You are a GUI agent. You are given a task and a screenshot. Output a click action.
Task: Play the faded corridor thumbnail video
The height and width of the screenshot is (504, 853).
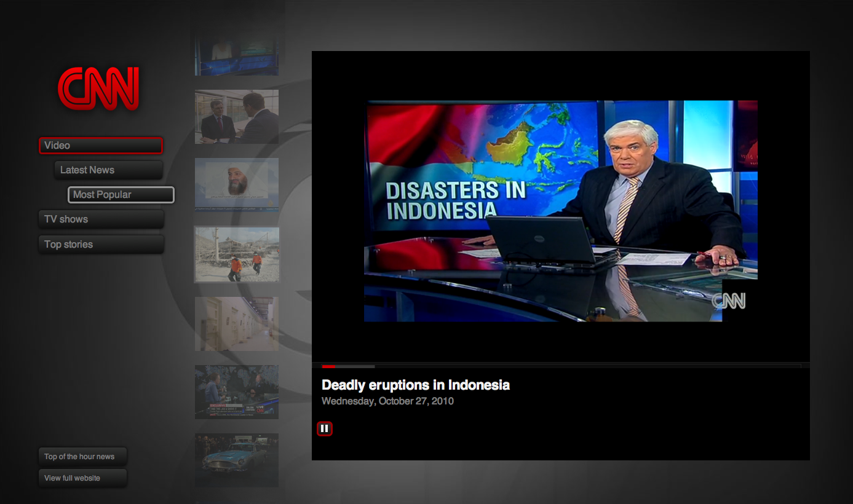tap(237, 324)
